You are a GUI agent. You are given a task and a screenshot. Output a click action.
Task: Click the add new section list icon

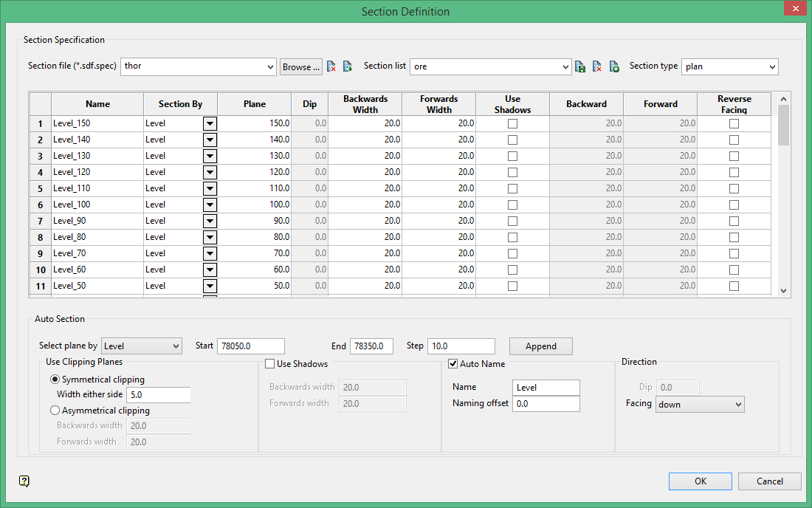[614, 66]
